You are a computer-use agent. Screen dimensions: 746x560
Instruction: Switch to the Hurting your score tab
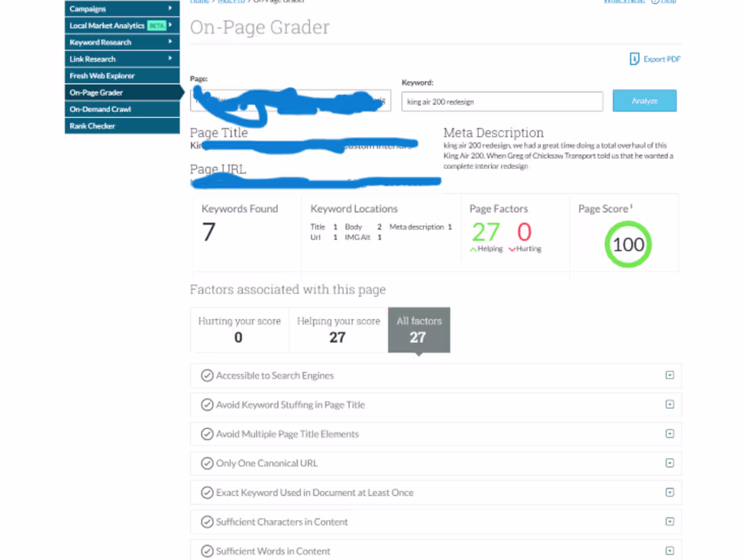click(x=239, y=329)
